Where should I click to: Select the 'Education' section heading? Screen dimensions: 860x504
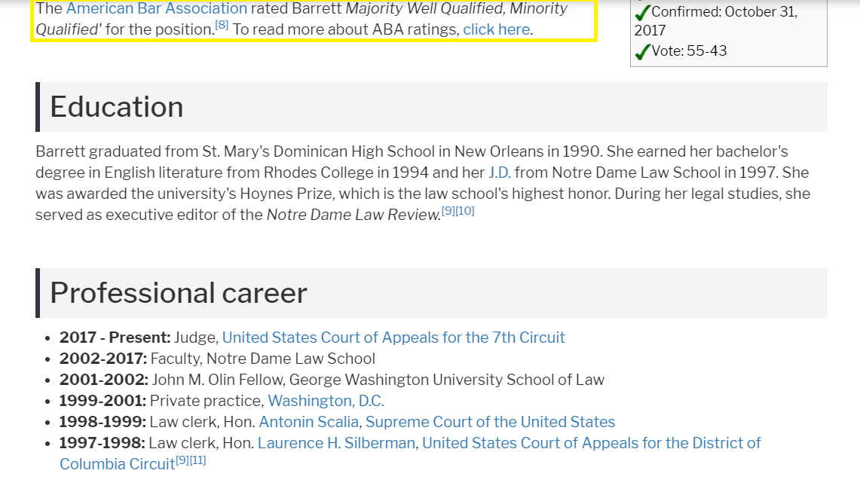(x=117, y=107)
